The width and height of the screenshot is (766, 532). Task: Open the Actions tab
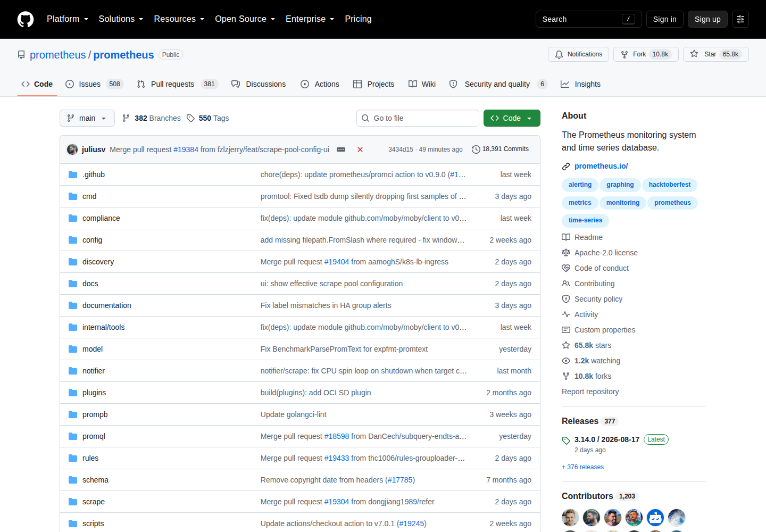click(320, 84)
